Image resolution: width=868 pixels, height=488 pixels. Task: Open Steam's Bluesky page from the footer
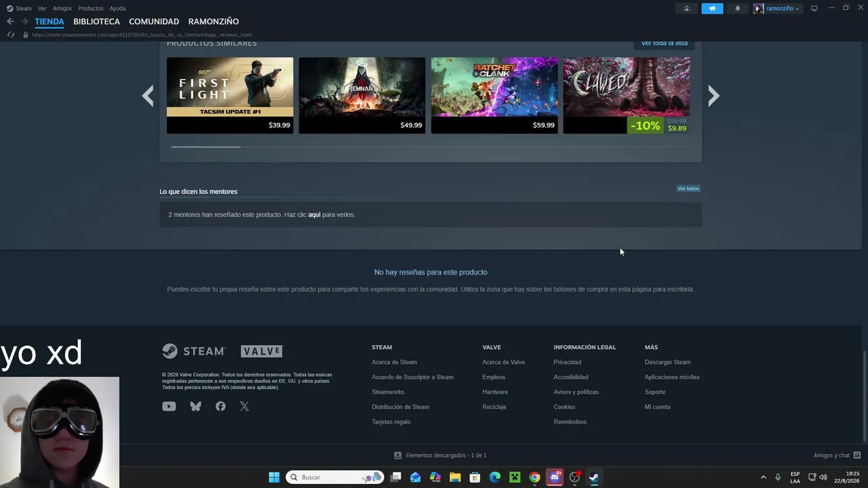(x=195, y=407)
